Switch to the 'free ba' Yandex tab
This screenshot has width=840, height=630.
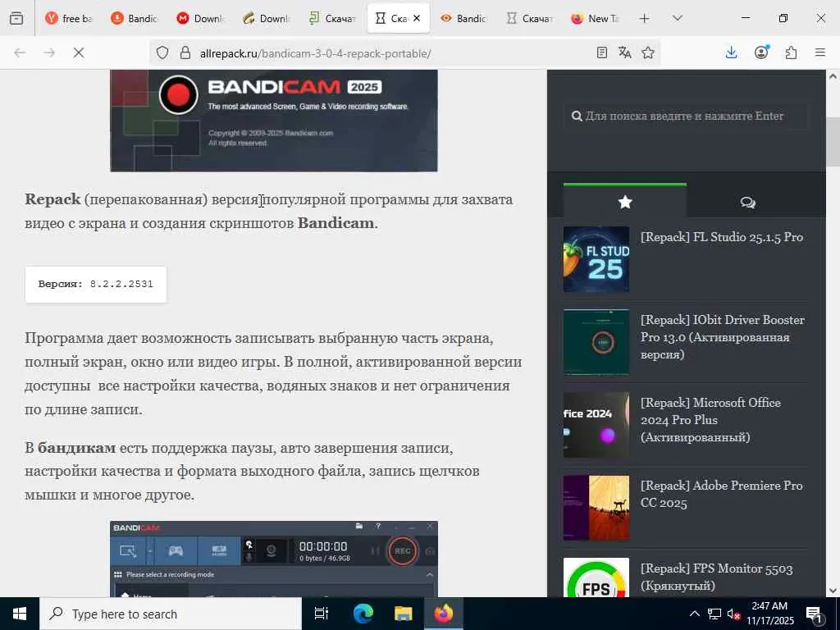point(69,18)
